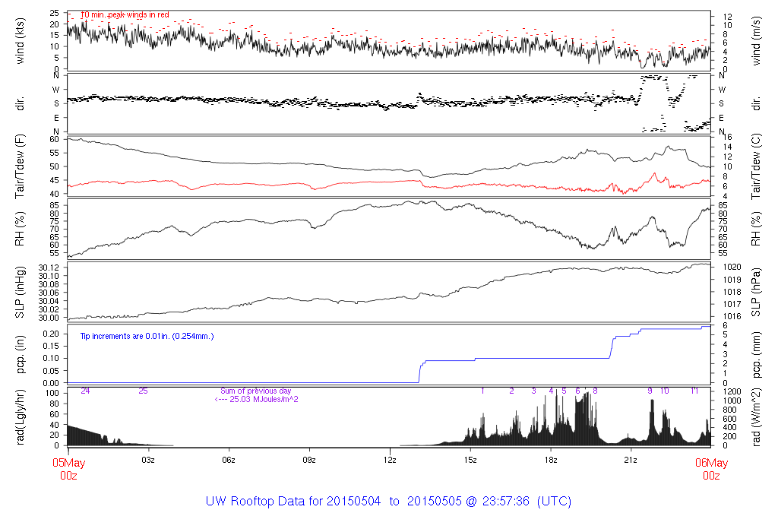Click the '10 min. peak winds in red' annotation

125,15
